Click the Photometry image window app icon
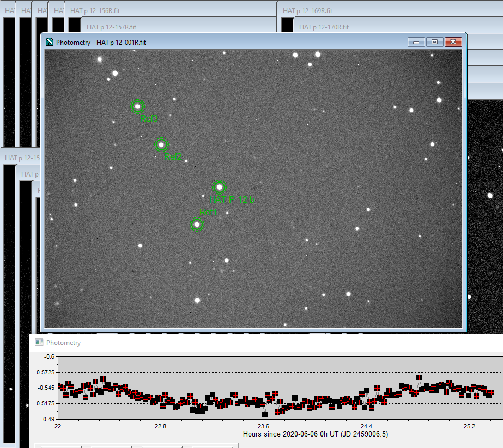This screenshot has height=448, width=503. pos(50,42)
